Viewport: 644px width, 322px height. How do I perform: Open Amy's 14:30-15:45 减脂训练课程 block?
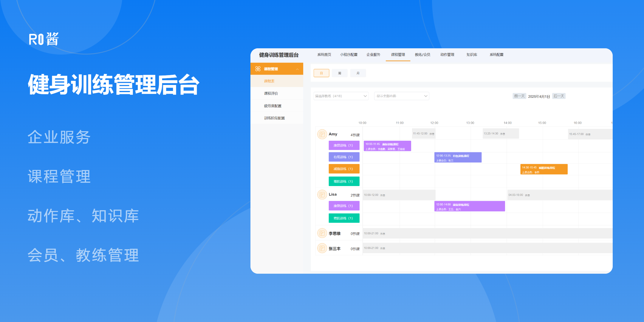point(544,169)
